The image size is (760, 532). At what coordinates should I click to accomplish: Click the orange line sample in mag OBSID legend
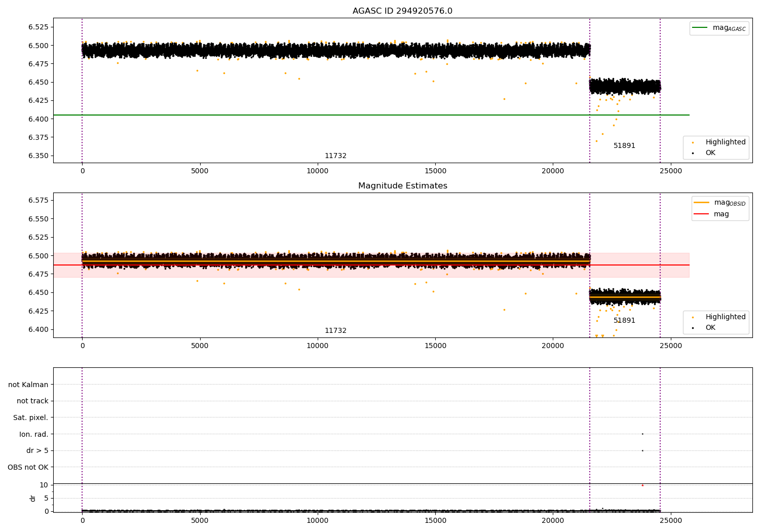(702, 203)
